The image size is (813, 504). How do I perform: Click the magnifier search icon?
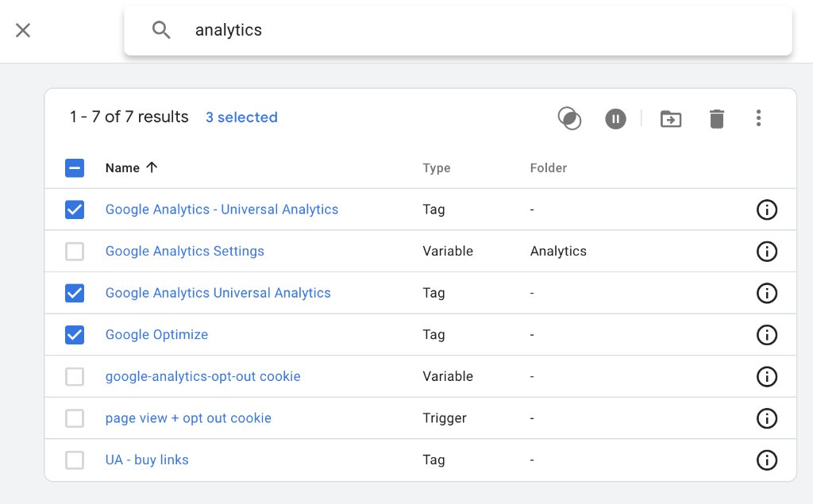pos(161,30)
